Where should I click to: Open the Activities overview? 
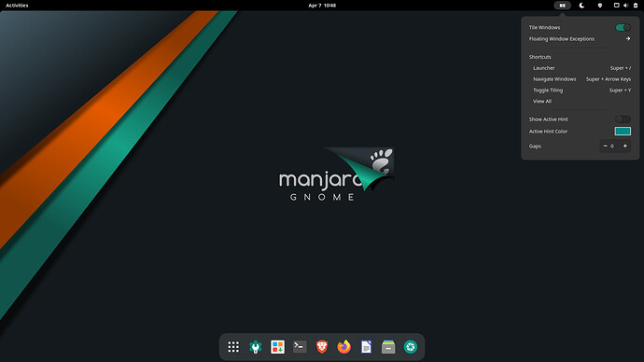point(17,6)
